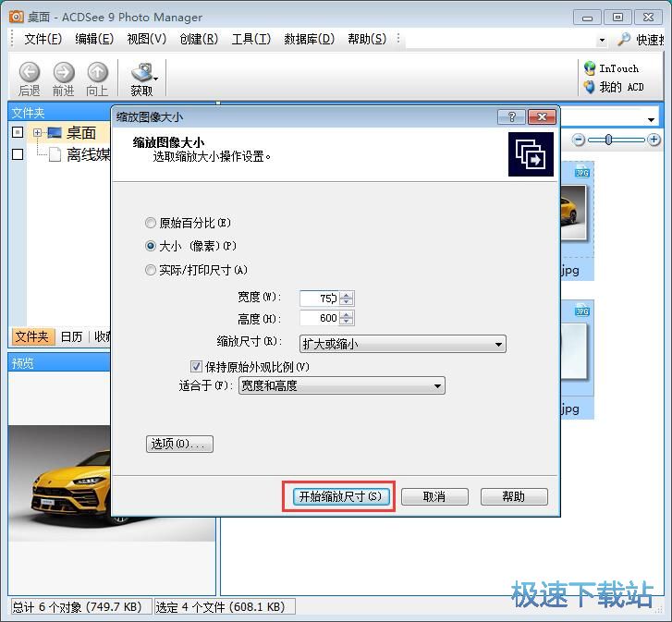Screen dimensions: 672x622
Task: Click the Back (后退) navigation icon
Action: click(30, 72)
